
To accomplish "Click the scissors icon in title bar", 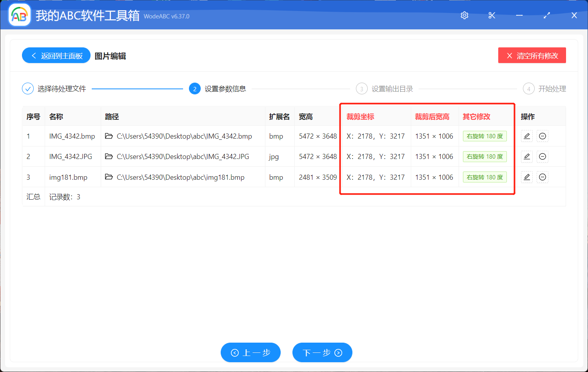I will coord(492,15).
